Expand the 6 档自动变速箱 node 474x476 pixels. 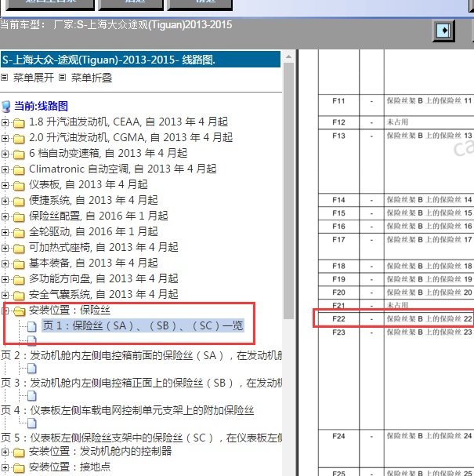pos(5,154)
